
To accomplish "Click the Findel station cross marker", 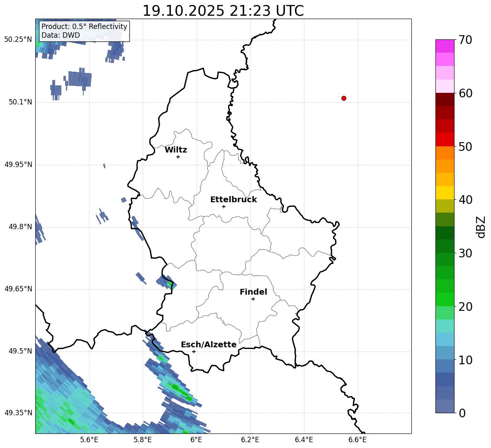I will point(253,299).
